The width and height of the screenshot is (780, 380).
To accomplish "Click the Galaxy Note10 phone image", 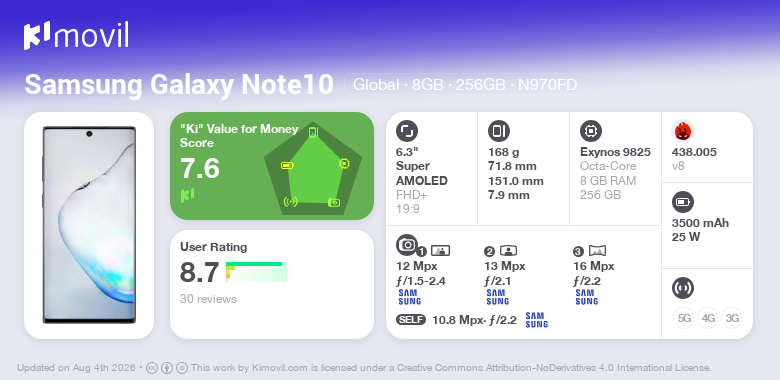I will coord(89,225).
